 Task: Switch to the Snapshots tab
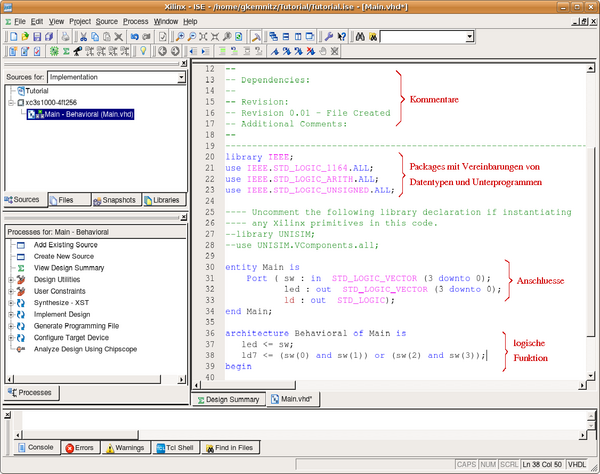pos(116,200)
